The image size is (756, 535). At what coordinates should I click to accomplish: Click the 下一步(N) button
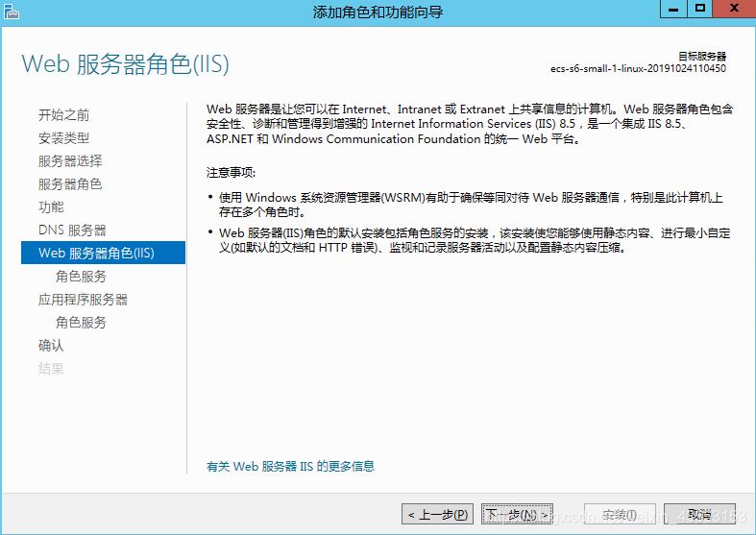click(x=517, y=514)
